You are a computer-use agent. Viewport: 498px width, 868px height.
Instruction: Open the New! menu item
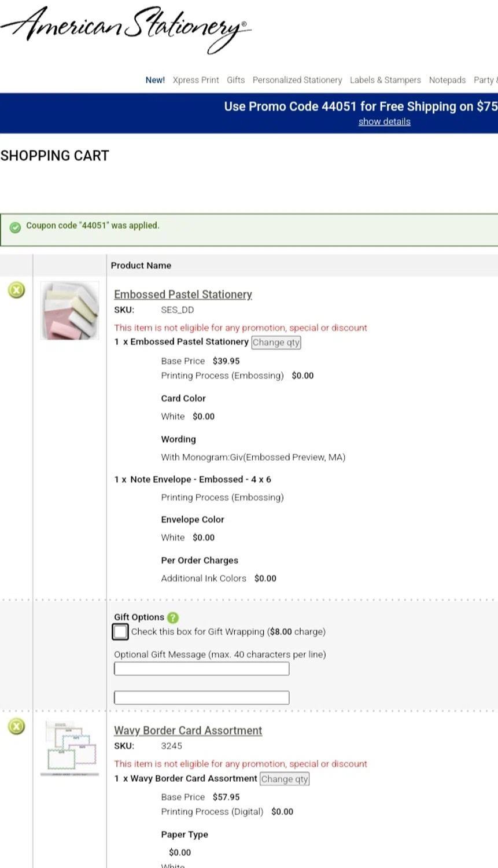pos(155,80)
